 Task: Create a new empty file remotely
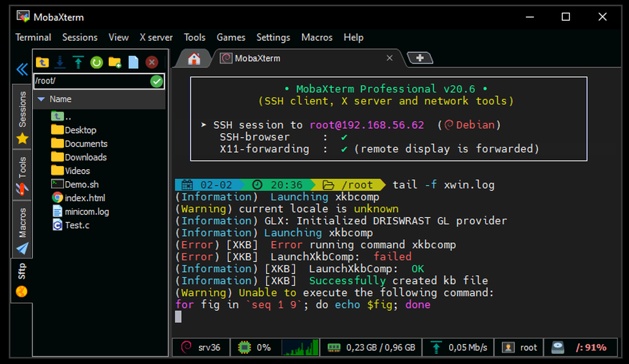(x=132, y=62)
